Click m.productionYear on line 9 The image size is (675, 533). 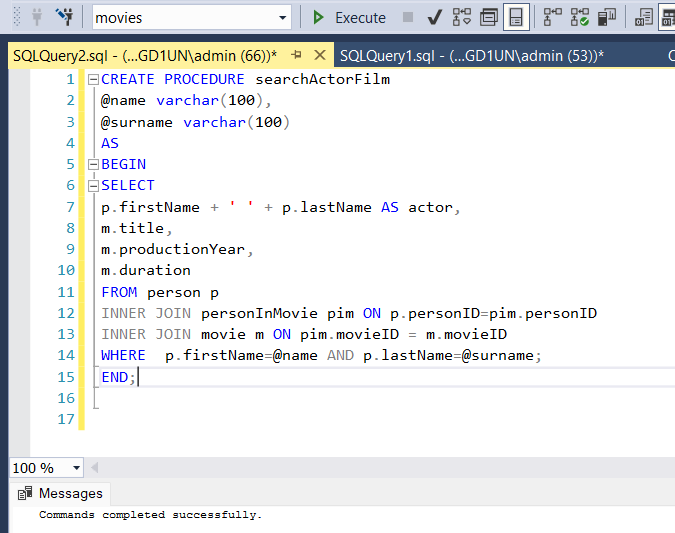(x=173, y=249)
